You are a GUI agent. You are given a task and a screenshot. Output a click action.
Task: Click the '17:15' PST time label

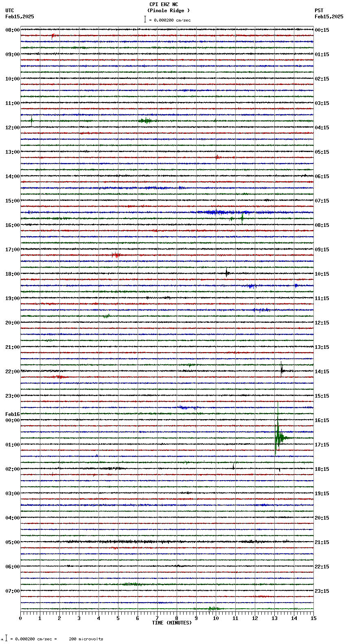[x=322, y=445]
